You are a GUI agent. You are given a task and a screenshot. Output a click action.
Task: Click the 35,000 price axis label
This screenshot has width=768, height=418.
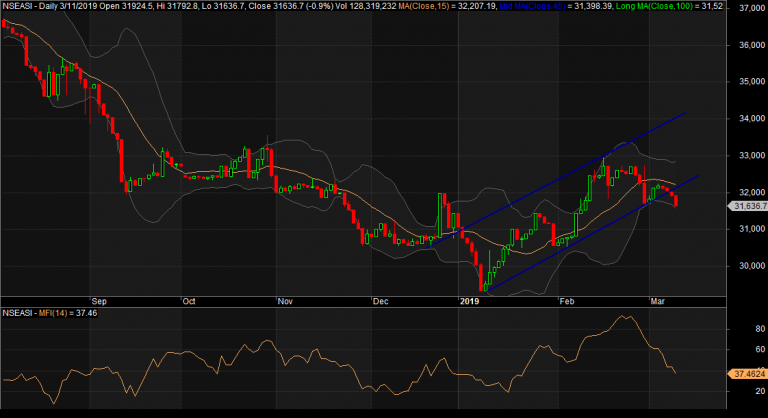tap(752, 81)
